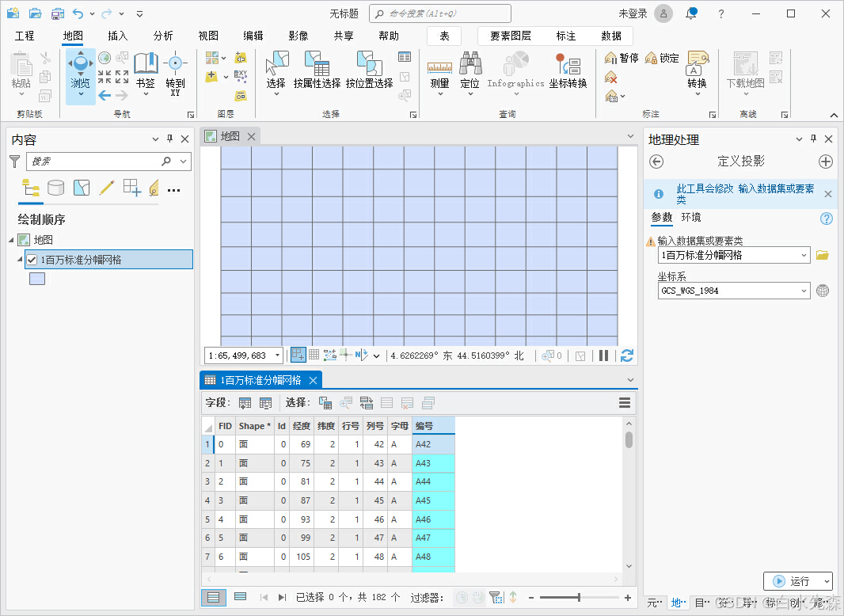Open the GCS_WGS_1984 coordinate system dropdown
The height and width of the screenshot is (616, 844).
click(x=804, y=291)
